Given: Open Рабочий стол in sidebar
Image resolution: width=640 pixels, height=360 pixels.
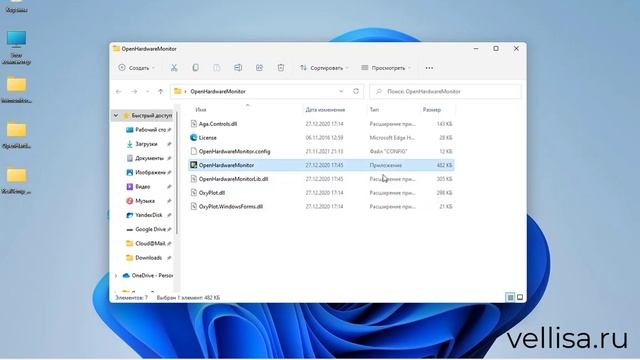Looking at the screenshot, I should (149, 130).
